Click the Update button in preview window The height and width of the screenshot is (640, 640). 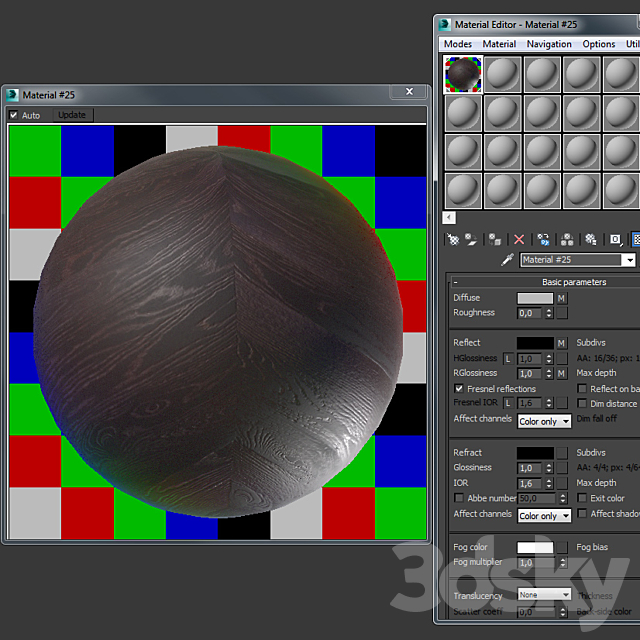(72, 115)
